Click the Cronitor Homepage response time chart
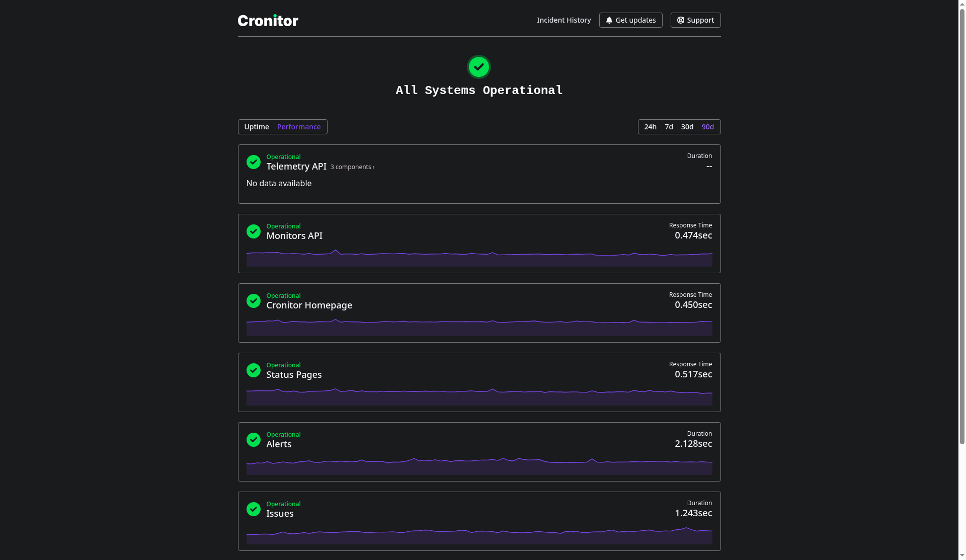 click(x=479, y=328)
